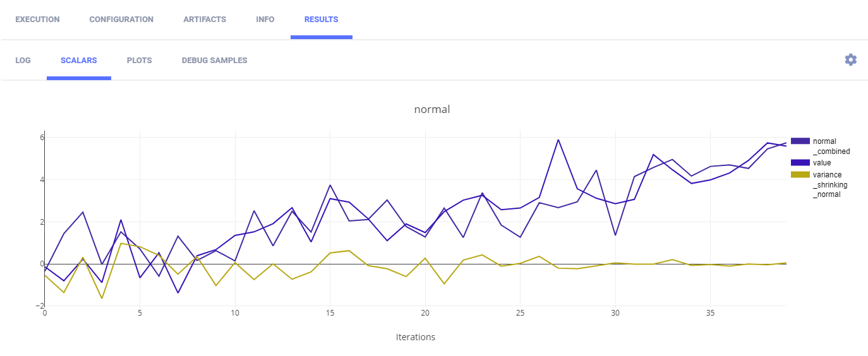Select the INFO tab
Viewport: 868px width, 356px height.
pos(265,20)
